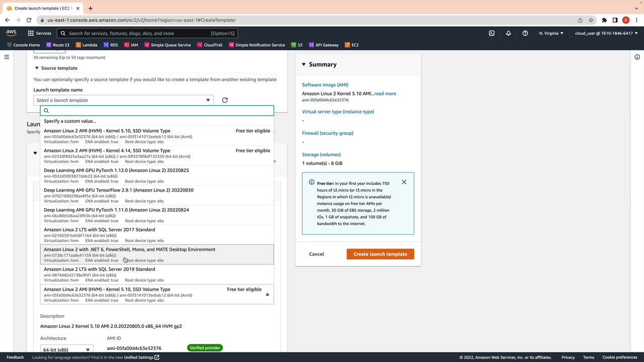Show the browser tab search chevron

point(636,8)
